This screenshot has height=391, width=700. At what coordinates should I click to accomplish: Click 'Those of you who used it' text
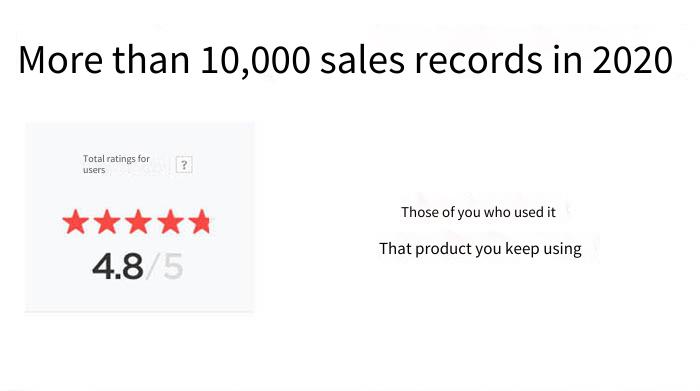click(x=478, y=212)
